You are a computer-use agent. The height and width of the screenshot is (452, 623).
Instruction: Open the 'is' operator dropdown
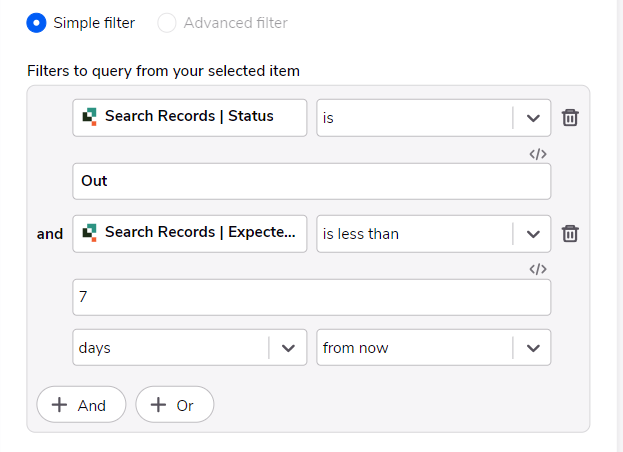coord(433,118)
